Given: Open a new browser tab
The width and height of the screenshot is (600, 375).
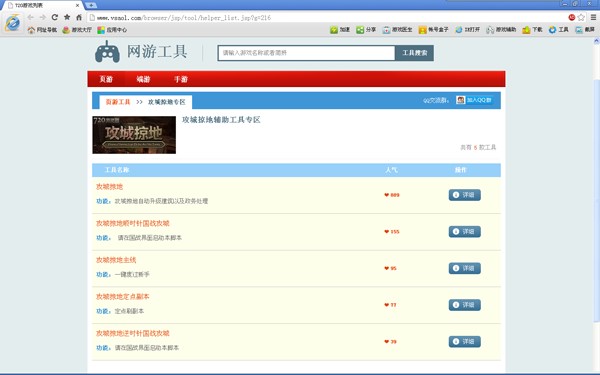Looking at the screenshot, I should (91, 5).
